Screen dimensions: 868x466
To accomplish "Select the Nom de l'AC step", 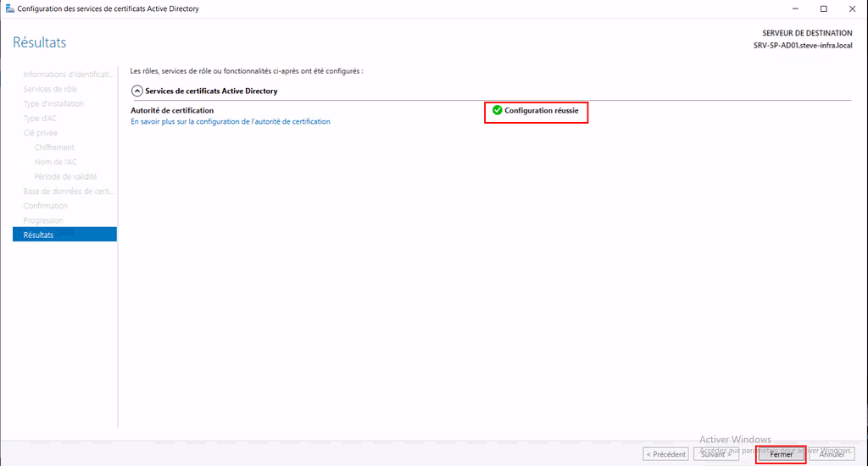I will 55,162.
